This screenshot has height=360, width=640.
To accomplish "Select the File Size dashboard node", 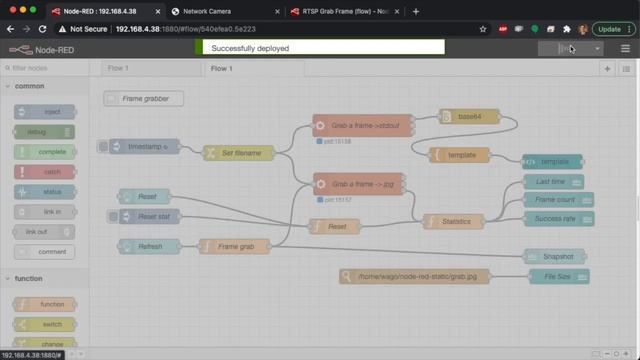I will click(559, 277).
